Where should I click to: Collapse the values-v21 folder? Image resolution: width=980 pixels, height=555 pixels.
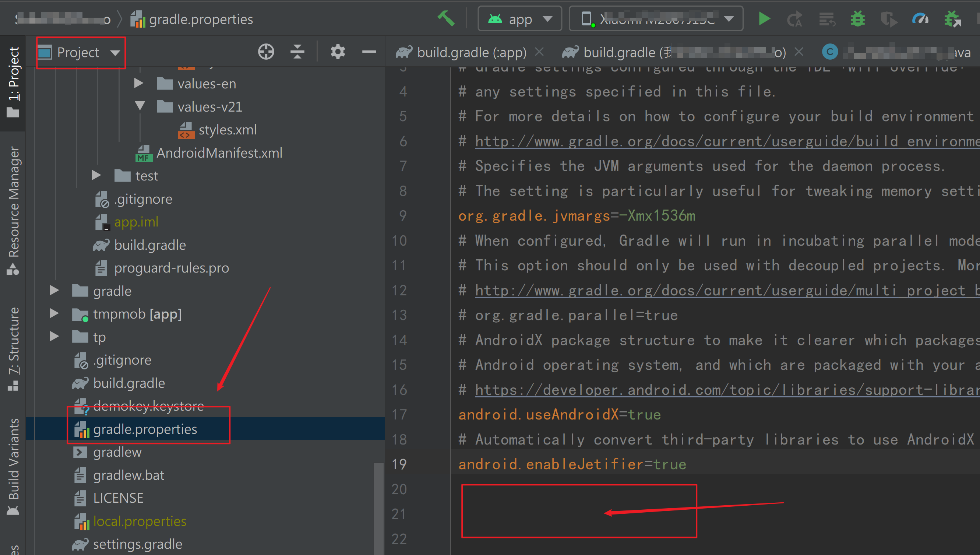pos(140,106)
